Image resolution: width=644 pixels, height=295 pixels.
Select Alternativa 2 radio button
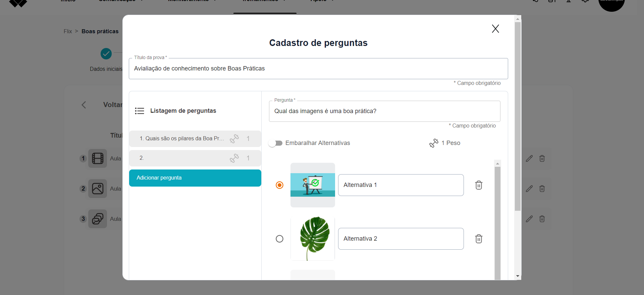tap(279, 239)
